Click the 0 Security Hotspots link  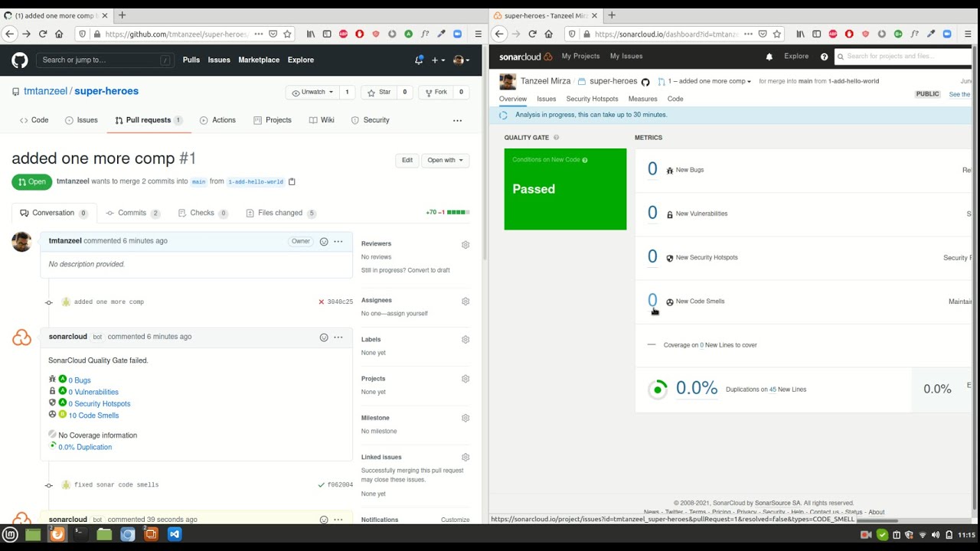(100, 403)
